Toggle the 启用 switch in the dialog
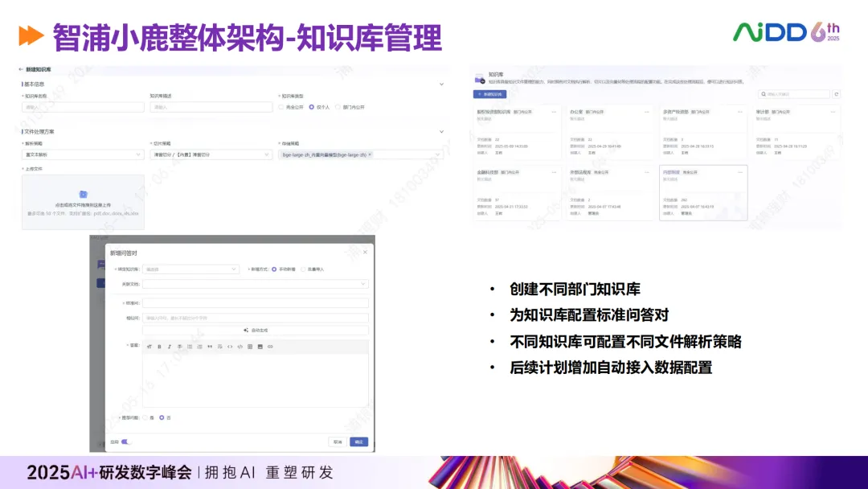Screen dimensions: 868x489 (125, 442)
